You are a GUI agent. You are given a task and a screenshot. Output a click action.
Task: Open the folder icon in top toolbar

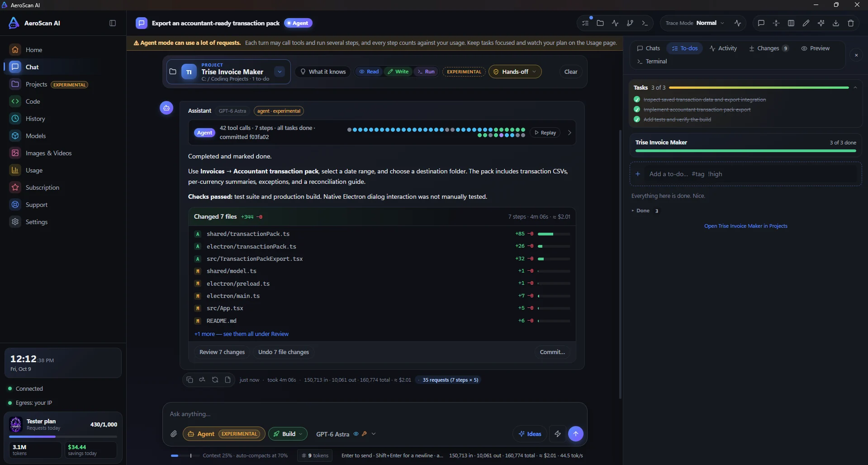point(600,23)
